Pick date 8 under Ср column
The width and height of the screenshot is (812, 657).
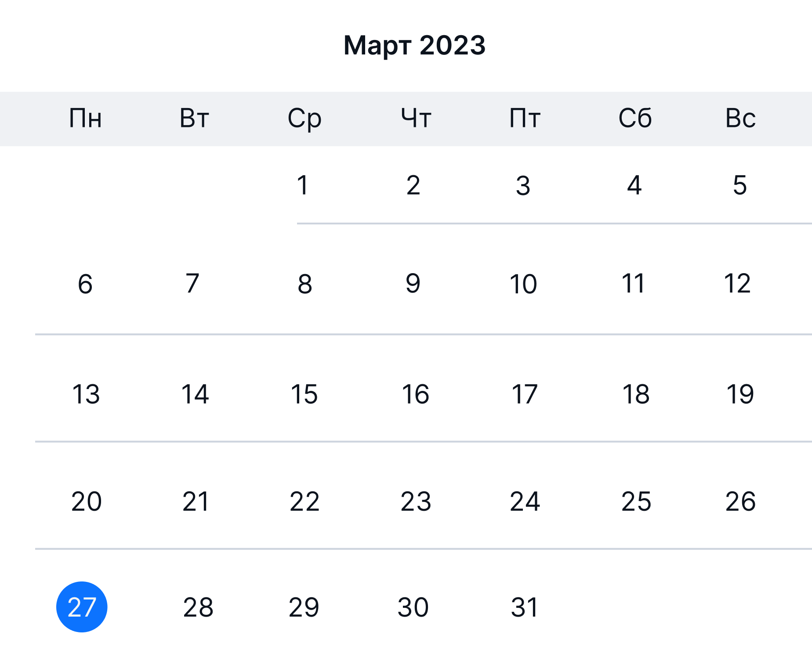click(304, 284)
